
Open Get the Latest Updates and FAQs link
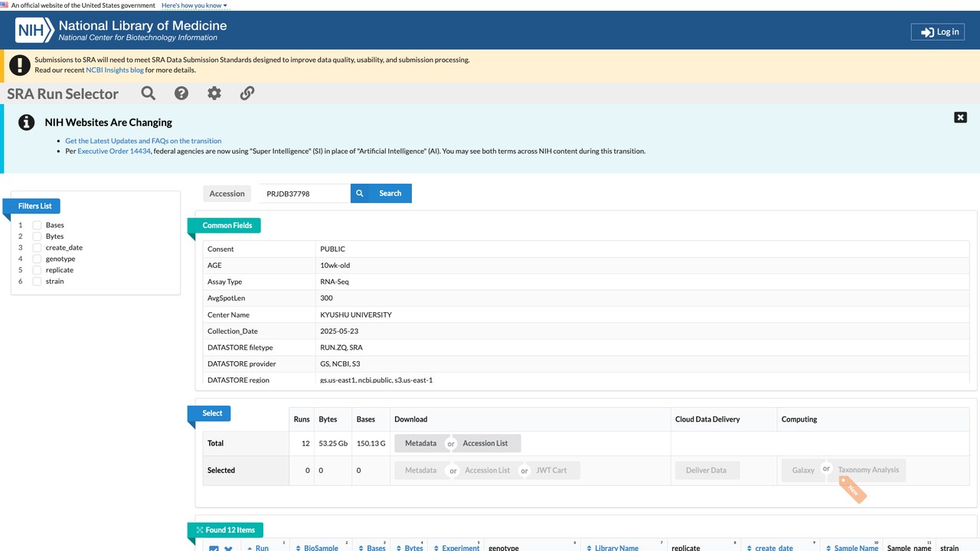click(x=143, y=141)
